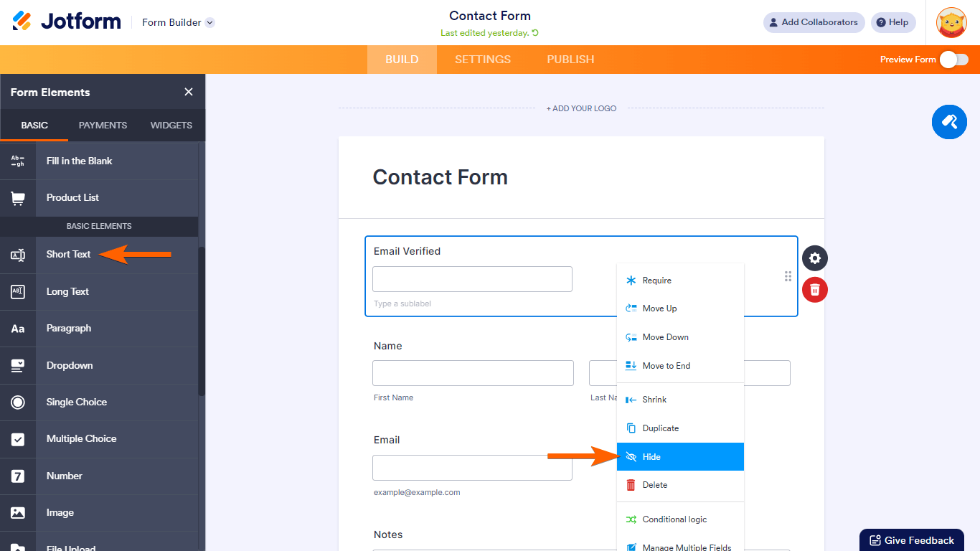
Task: Open the user avatar menu
Action: click(951, 22)
